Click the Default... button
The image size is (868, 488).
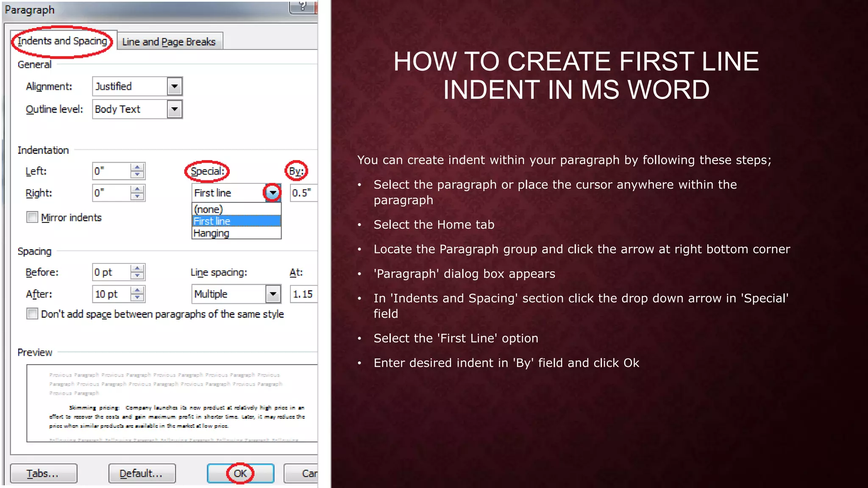pos(142,473)
